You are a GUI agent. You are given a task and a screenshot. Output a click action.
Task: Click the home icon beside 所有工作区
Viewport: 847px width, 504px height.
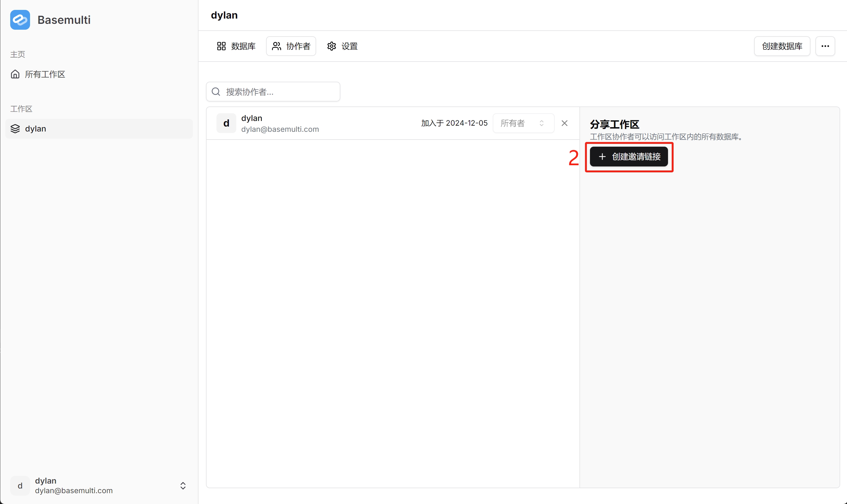click(x=15, y=74)
